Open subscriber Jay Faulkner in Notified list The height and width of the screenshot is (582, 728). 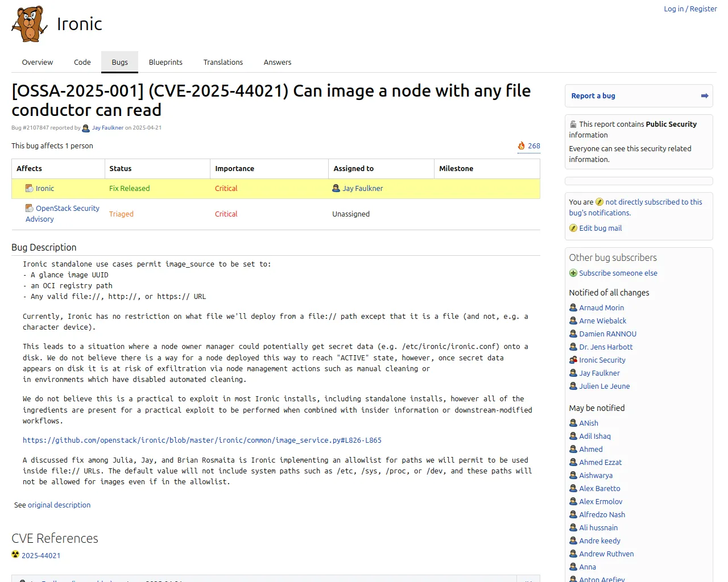coord(599,373)
